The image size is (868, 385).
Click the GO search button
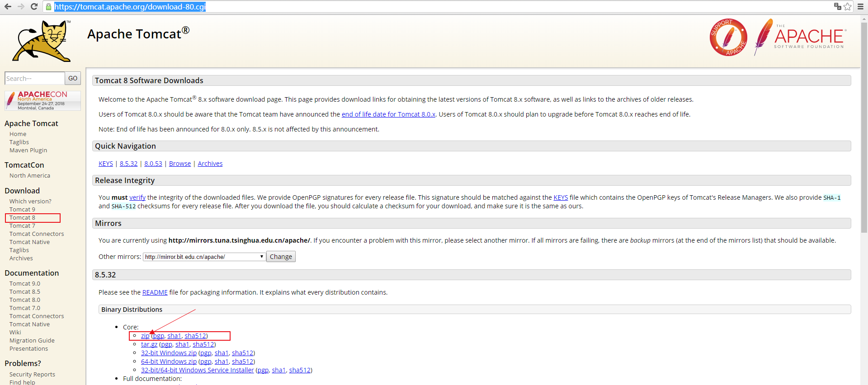73,78
